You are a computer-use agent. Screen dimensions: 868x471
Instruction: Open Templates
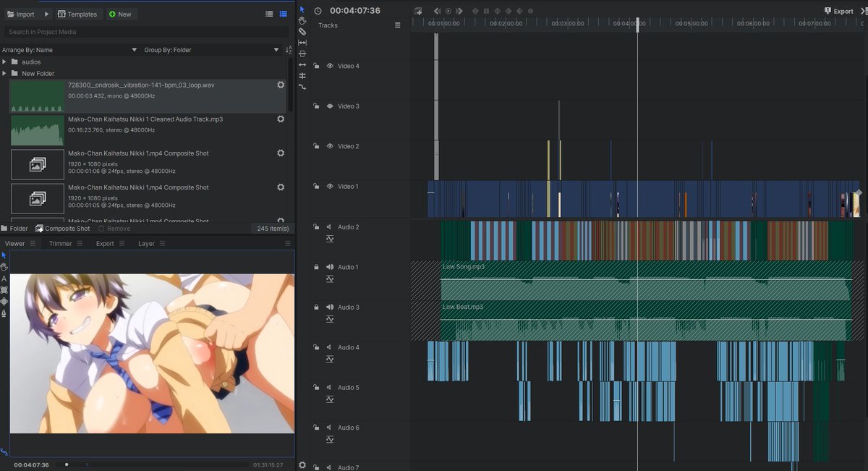[x=77, y=14]
